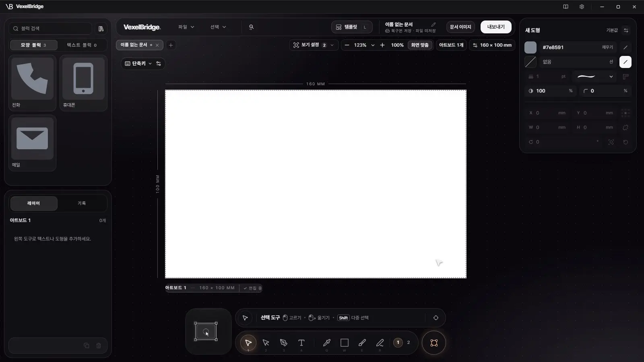Switch to tool set 1
Screen dimensions: 644x362
click(398, 343)
